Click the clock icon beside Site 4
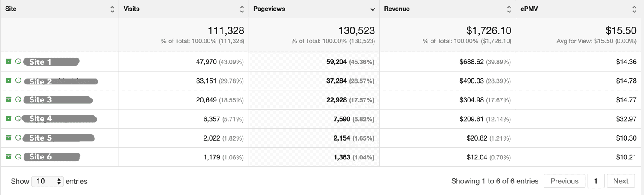The height and width of the screenshot is (195, 644). pos(18,119)
